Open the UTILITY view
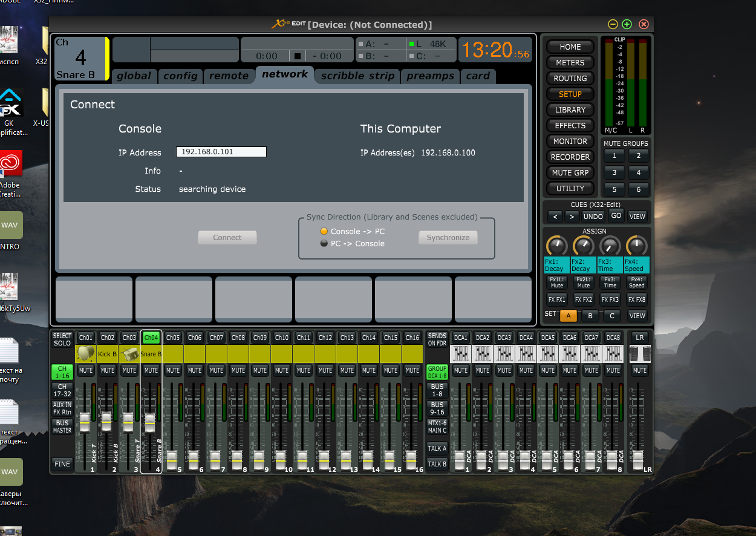The image size is (756, 536). [570, 188]
